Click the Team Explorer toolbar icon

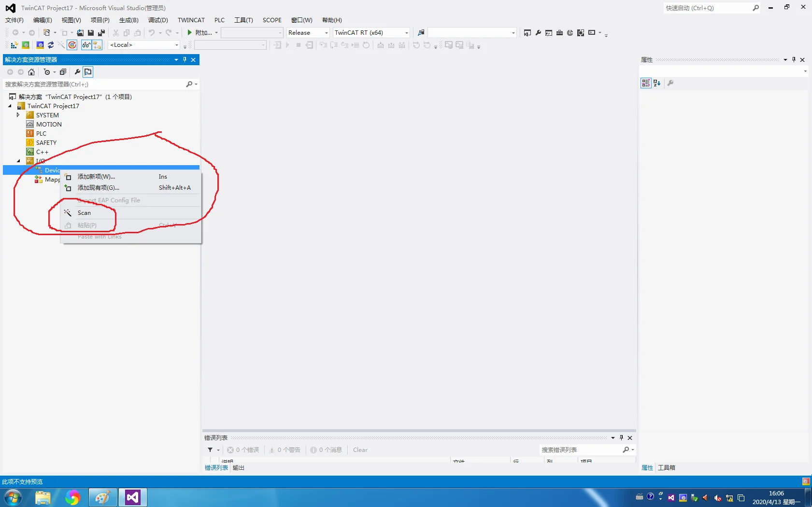pyautogui.click(x=549, y=32)
